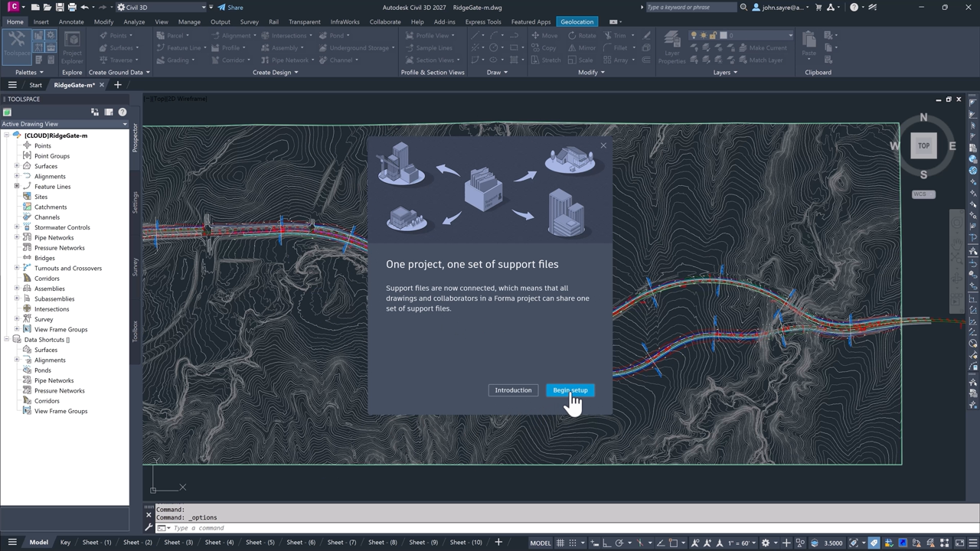Click the Share link in title bar

(x=230, y=8)
